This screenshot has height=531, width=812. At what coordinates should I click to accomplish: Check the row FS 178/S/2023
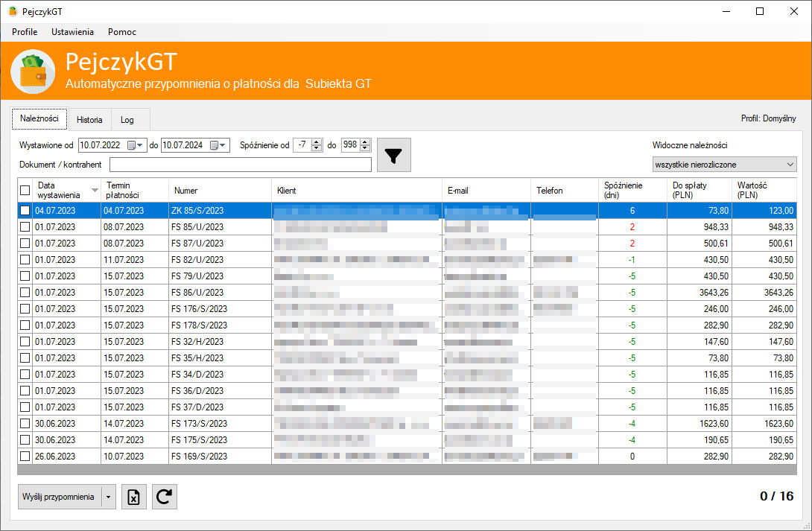(25, 325)
